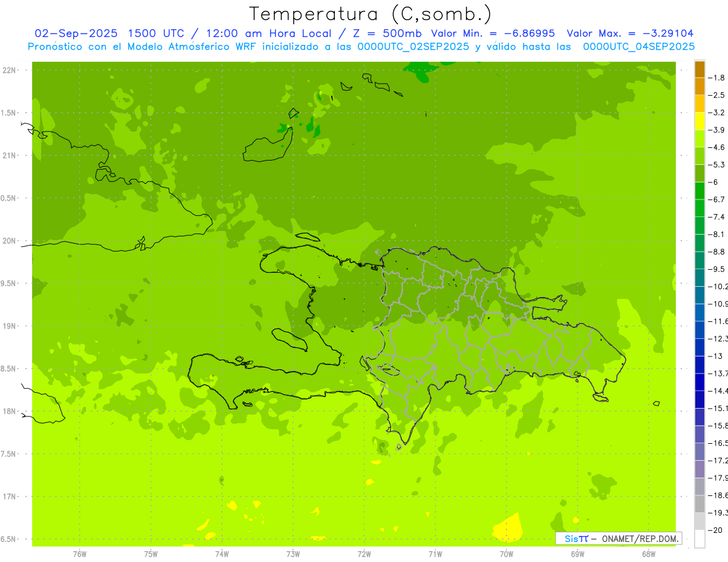Click the date '02-Sep-2025' in header
Image resolution: width=728 pixels, height=562 pixels.
click(76, 33)
